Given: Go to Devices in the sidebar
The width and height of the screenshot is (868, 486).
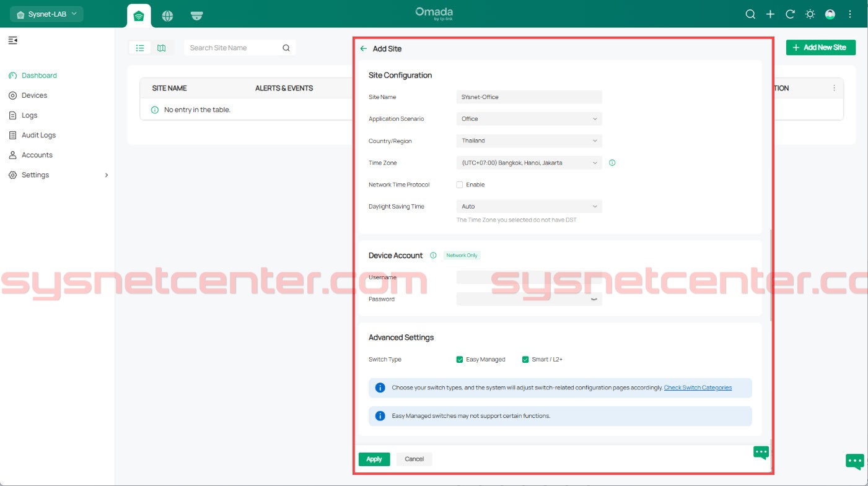Looking at the screenshot, I should coord(34,95).
